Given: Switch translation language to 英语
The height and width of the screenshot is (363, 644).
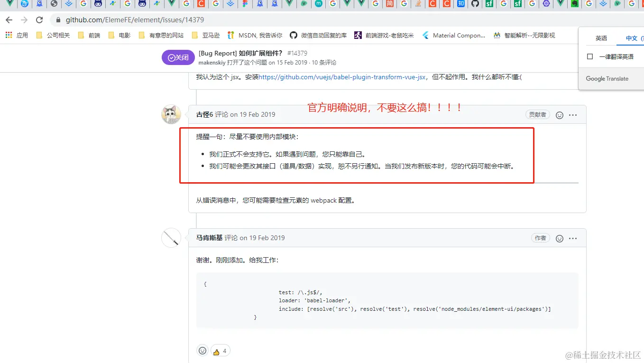Looking at the screenshot, I should point(600,38).
